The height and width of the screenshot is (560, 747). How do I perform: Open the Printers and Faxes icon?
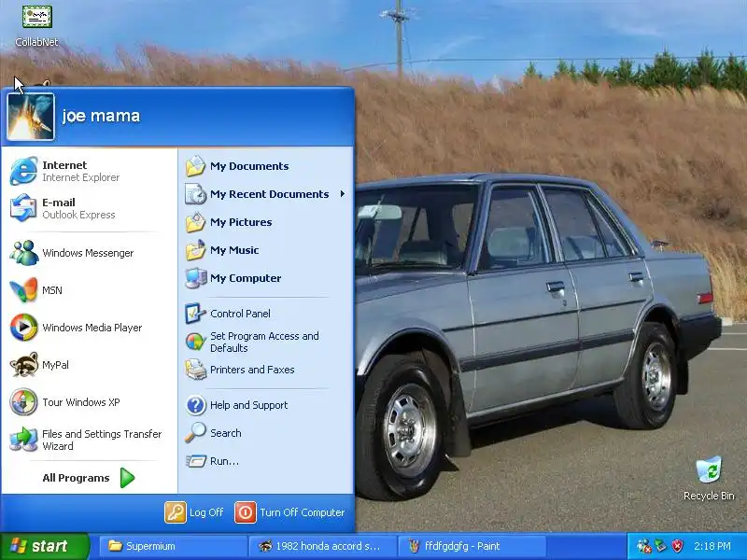click(195, 370)
